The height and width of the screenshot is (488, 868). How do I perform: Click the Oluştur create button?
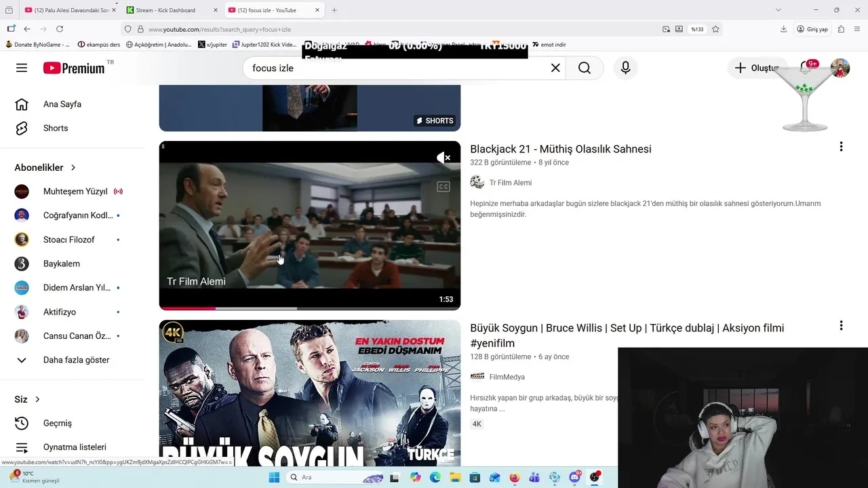[x=757, y=68]
